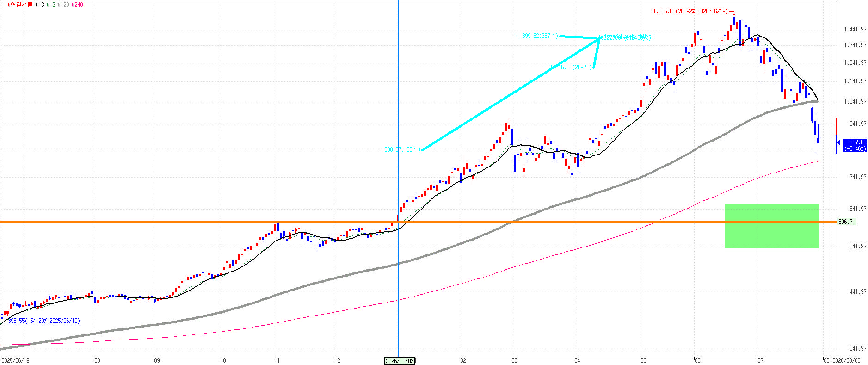Viewport: 868px width, 365px height.
Task: Click the 2026/08/06 end date on the axis
Action: pyautogui.click(x=846, y=361)
